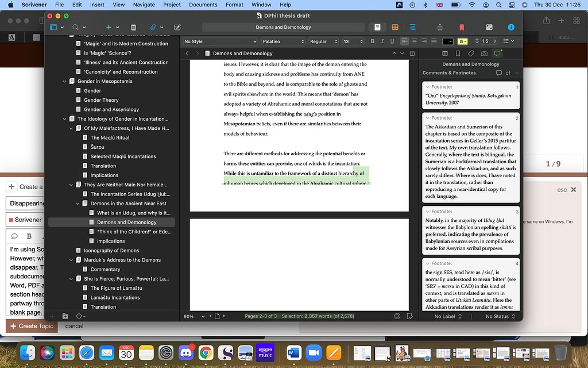
Task: Click cancel below the sidebar
Action: [75, 325]
